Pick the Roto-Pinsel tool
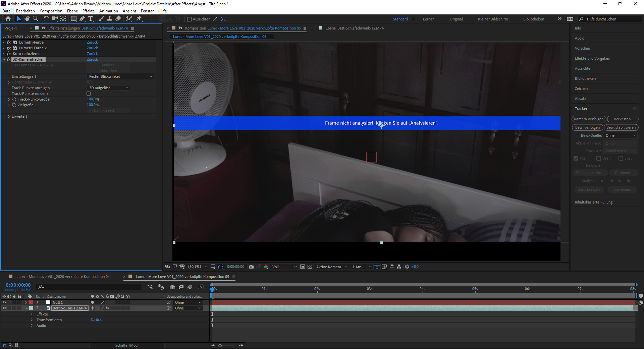Viewport: 644px width, 349px height. pyautogui.click(x=129, y=19)
